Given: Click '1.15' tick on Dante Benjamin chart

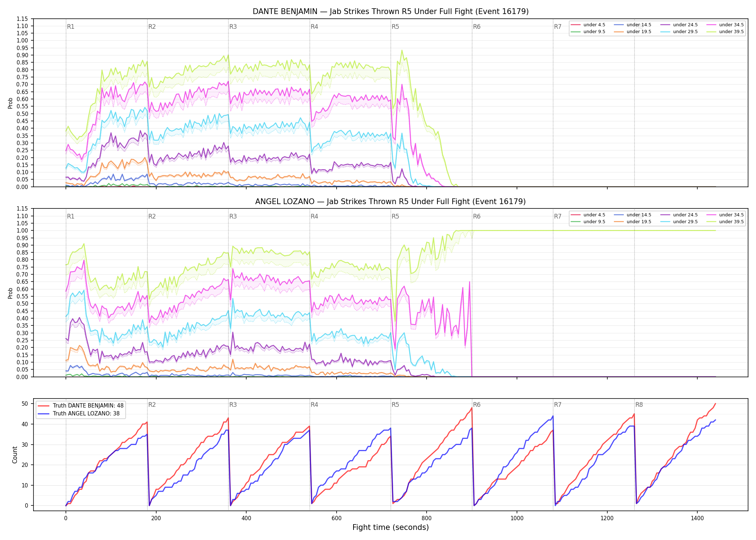Looking at the screenshot, I should pyautogui.click(x=22, y=19).
